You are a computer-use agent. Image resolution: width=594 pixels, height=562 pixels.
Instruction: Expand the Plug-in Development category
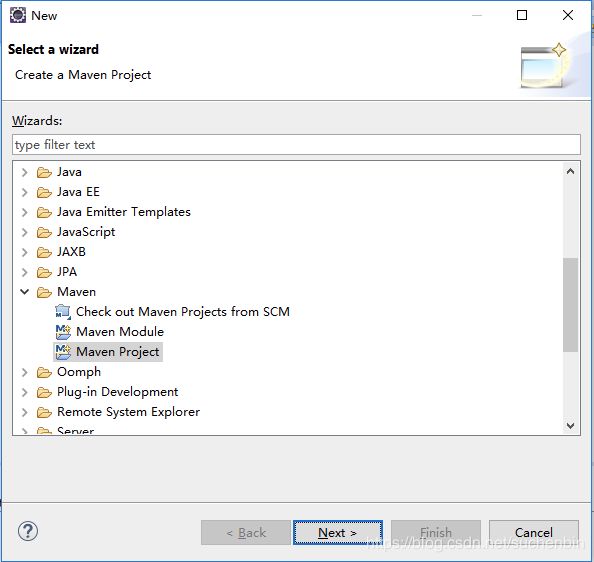point(25,392)
